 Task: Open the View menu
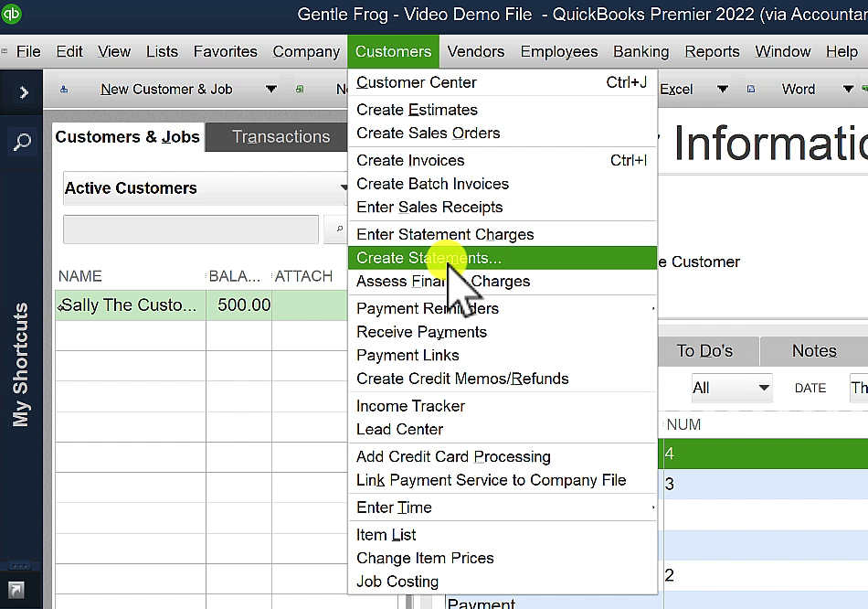point(114,51)
